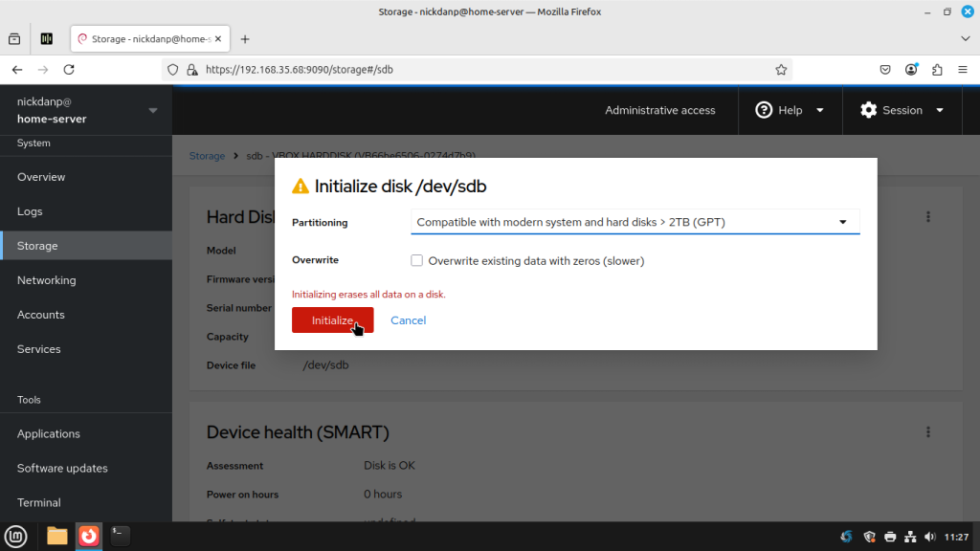Click the Firefox extensions puzzle icon

click(x=937, y=70)
